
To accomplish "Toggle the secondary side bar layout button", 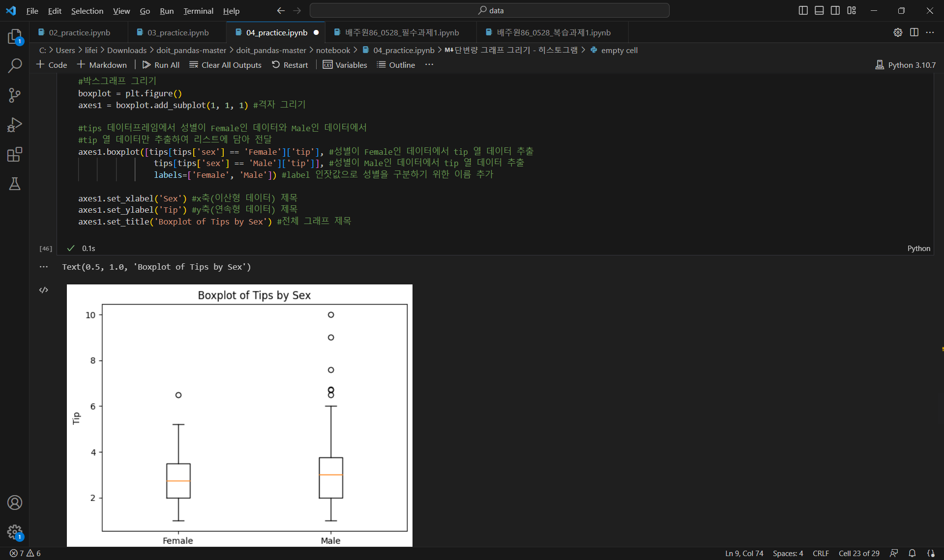I will (835, 10).
